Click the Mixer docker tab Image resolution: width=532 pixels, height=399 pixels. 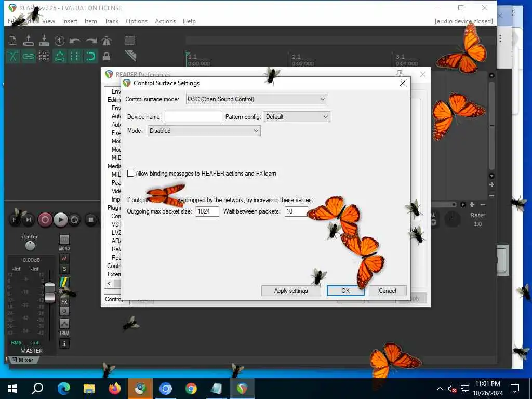click(23, 360)
